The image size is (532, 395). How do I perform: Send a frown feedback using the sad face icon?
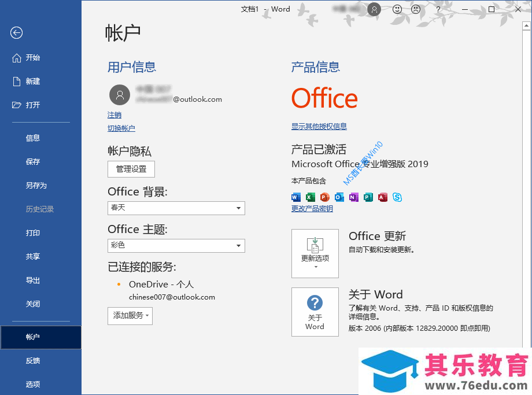point(416,9)
